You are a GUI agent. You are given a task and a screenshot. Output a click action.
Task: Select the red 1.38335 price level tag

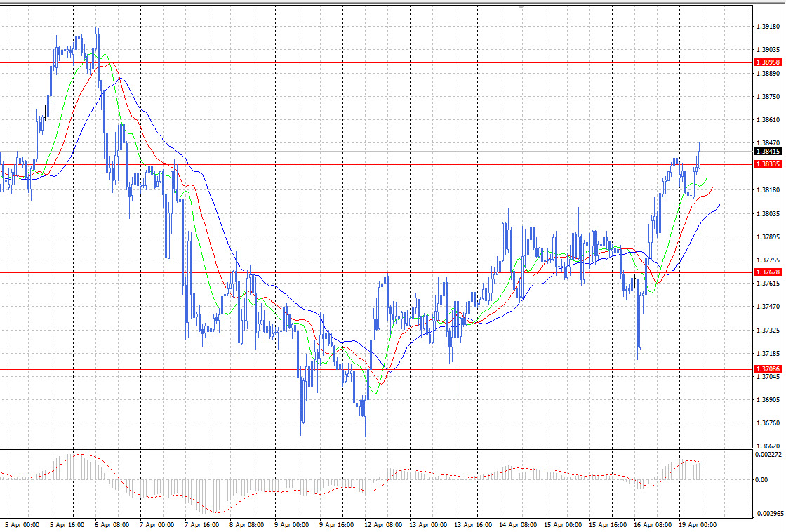[x=768, y=164]
